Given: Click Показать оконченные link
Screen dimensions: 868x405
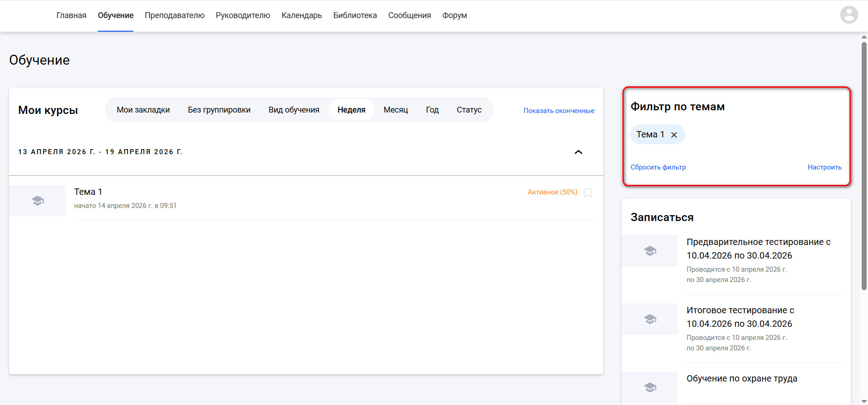Looking at the screenshot, I should pos(559,111).
